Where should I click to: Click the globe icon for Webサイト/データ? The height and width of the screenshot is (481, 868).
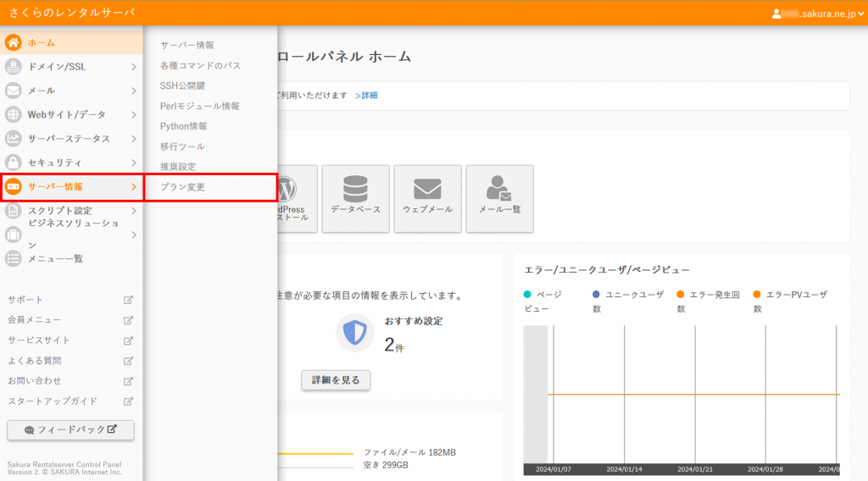(14, 114)
